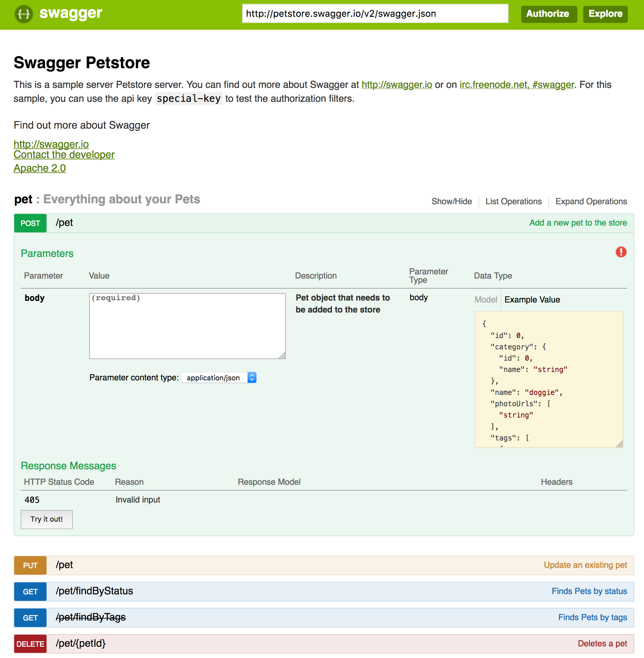Show operations using Show/Hide toggle
This screenshot has width=644, height=658.
[x=452, y=201]
